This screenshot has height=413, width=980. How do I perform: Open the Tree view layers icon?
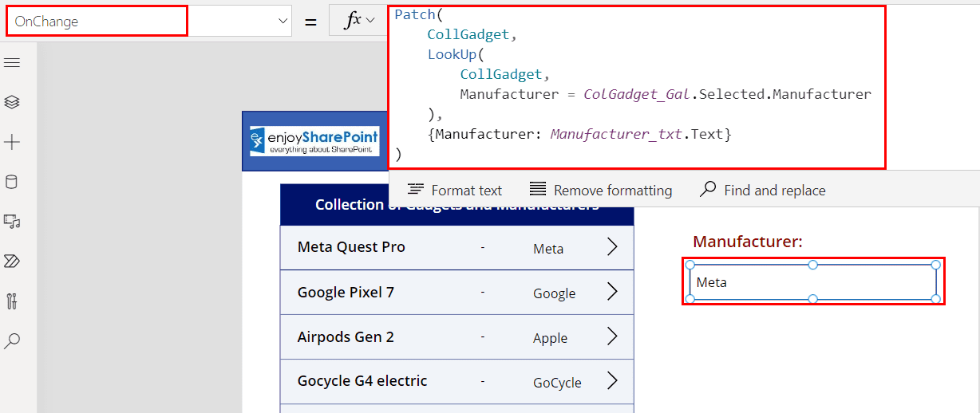12,103
